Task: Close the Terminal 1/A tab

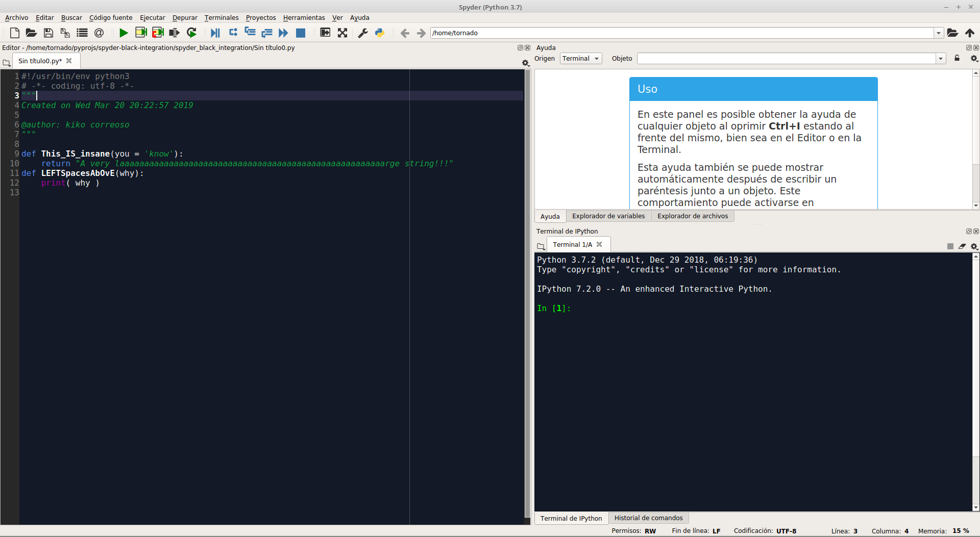Action: (599, 244)
